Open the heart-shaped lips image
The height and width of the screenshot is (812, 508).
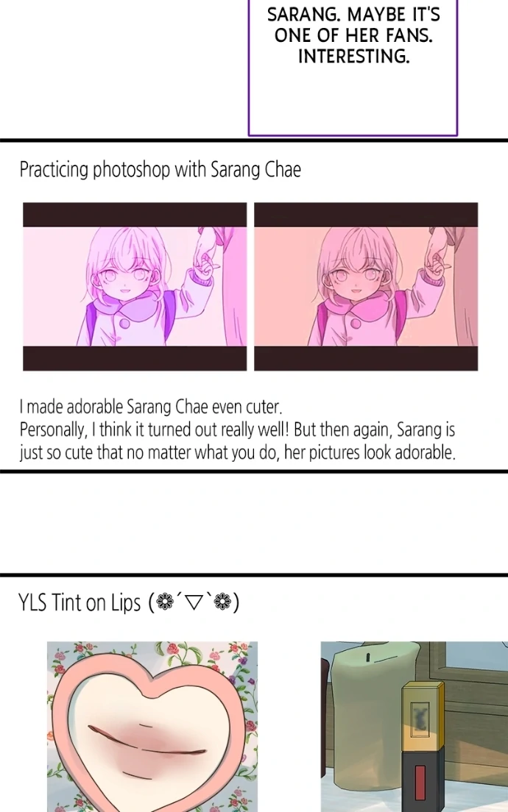pyautogui.click(x=152, y=727)
